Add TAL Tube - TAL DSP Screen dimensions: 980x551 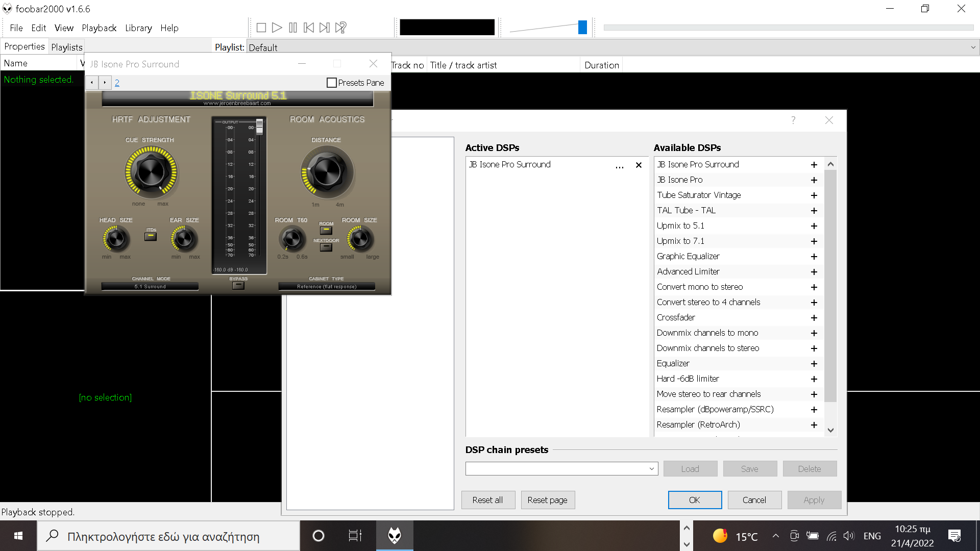pos(814,211)
